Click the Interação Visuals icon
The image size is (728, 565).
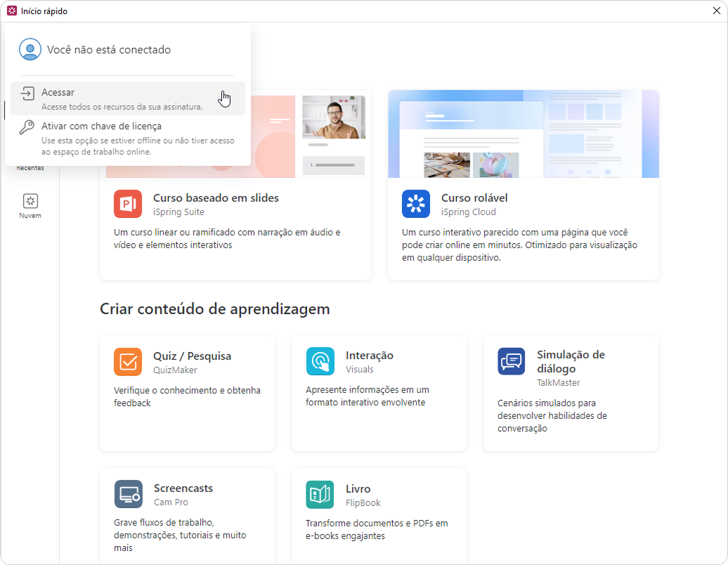click(320, 362)
